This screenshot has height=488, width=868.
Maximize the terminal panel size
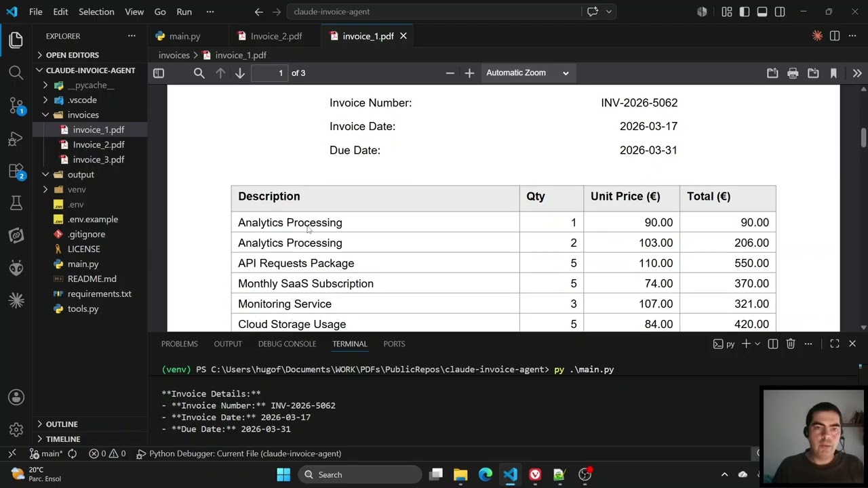click(x=835, y=344)
